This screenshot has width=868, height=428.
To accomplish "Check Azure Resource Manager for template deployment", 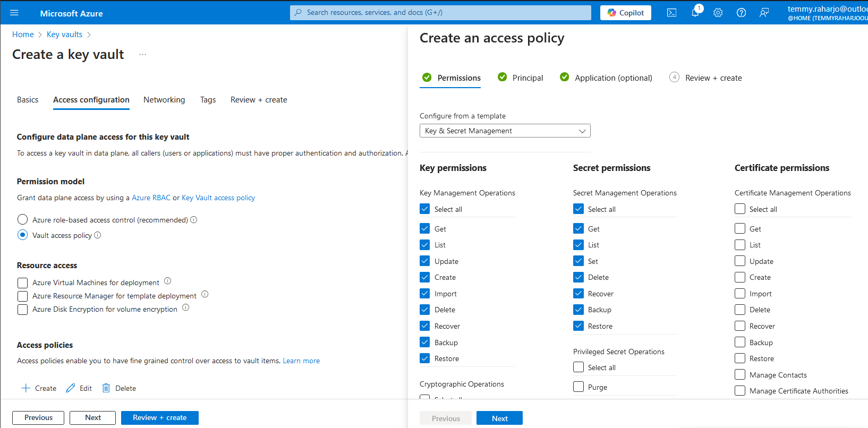I will [22, 296].
